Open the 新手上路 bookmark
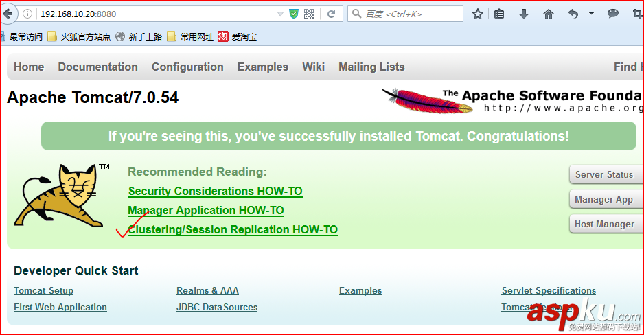 click(x=139, y=36)
